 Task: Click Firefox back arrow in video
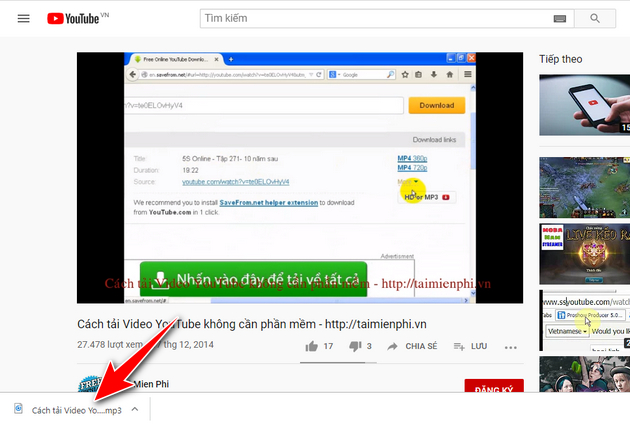click(132, 75)
